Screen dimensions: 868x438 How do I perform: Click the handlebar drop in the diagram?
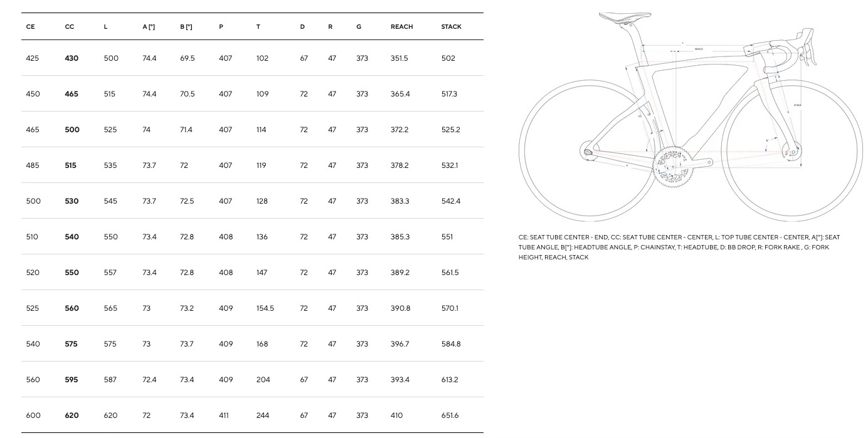click(x=807, y=50)
